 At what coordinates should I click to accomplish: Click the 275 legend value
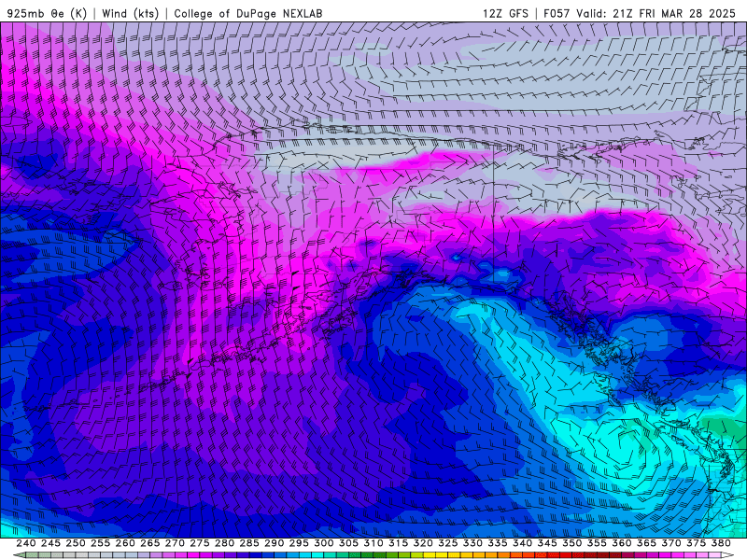coord(199,543)
